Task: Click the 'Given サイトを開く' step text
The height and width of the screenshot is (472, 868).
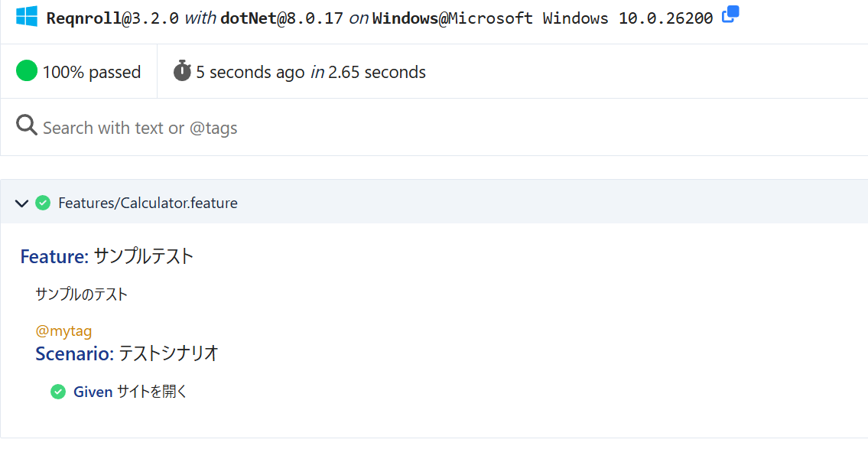Action: pyautogui.click(x=130, y=392)
